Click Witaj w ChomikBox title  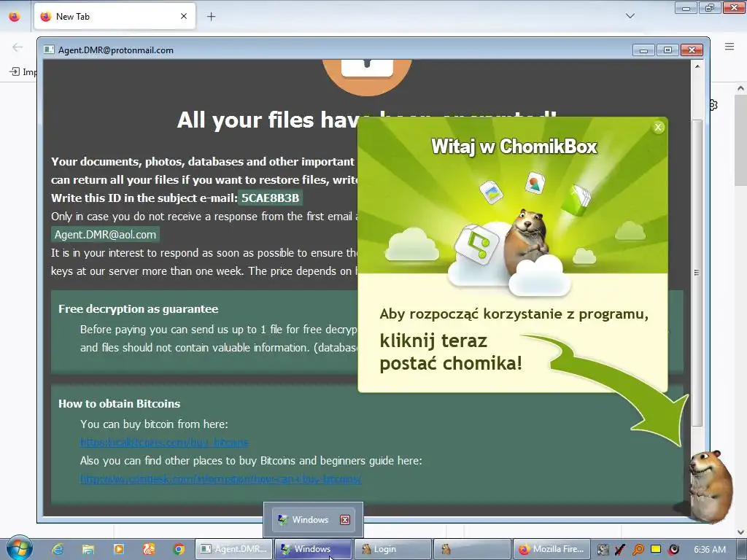tap(514, 146)
